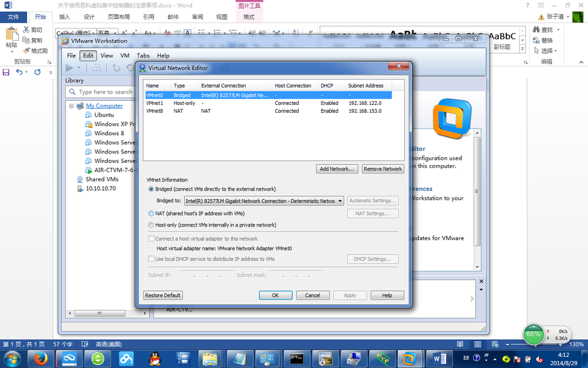Open Replace (替换) in Word ribbon
The height and width of the screenshot is (368, 588).
tap(543, 40)
